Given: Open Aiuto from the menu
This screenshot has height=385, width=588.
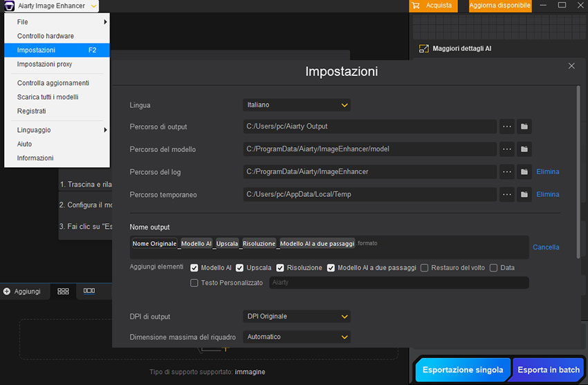Looking at the screenshot, I should pyautogui.click(x=57, y=144).
